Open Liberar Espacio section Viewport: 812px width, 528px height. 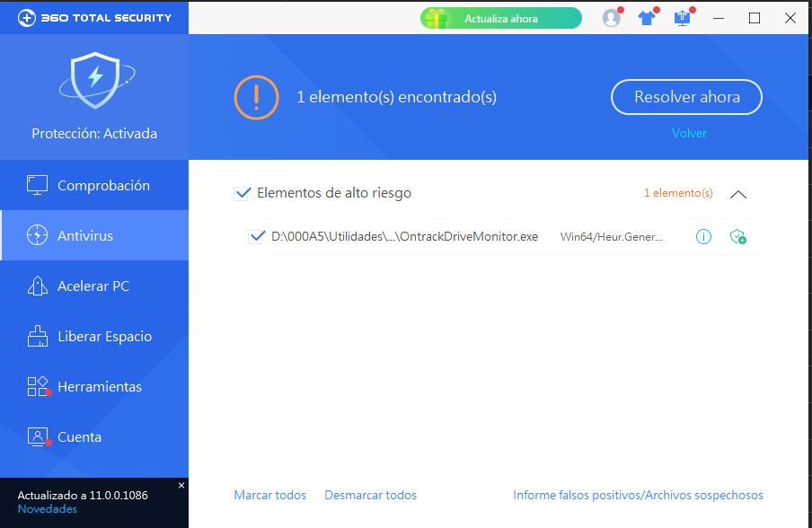94,336
